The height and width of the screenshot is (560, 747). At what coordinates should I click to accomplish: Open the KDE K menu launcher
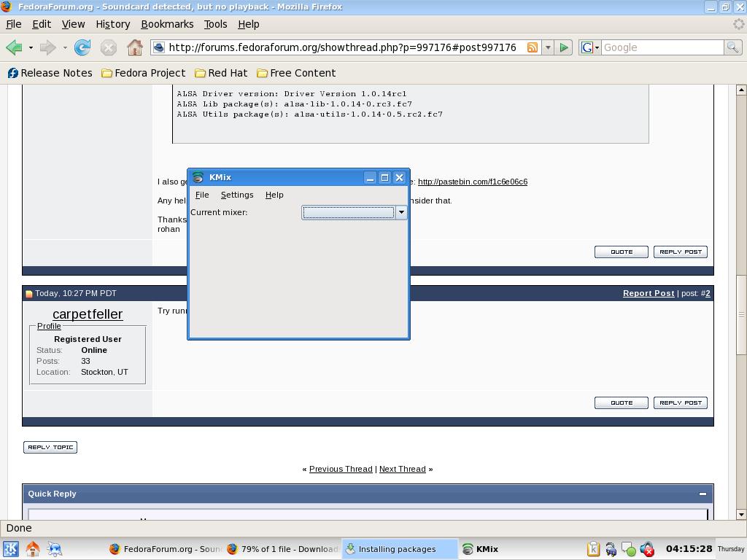pyautogui.click(x=10, y=549)
